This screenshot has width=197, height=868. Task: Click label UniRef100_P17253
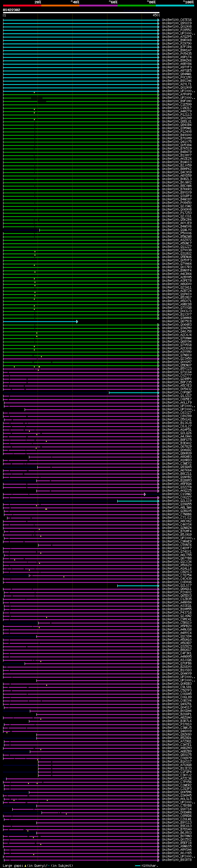[177, 213]
